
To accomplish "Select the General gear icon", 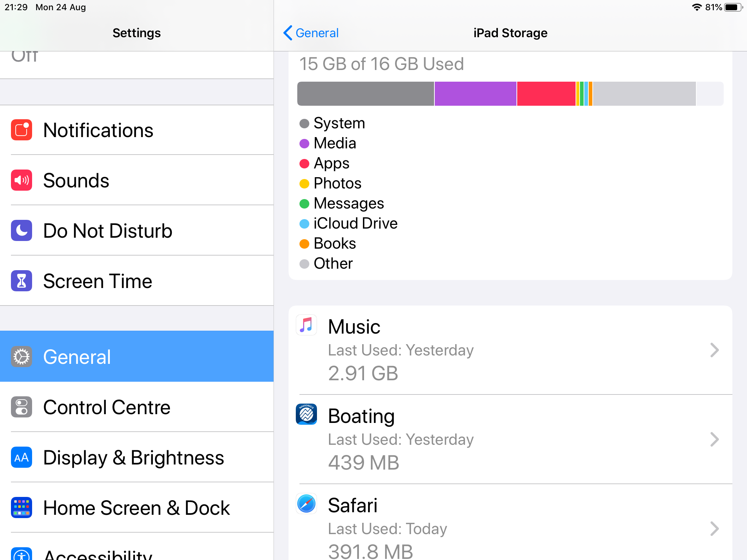I will [21, 357].
